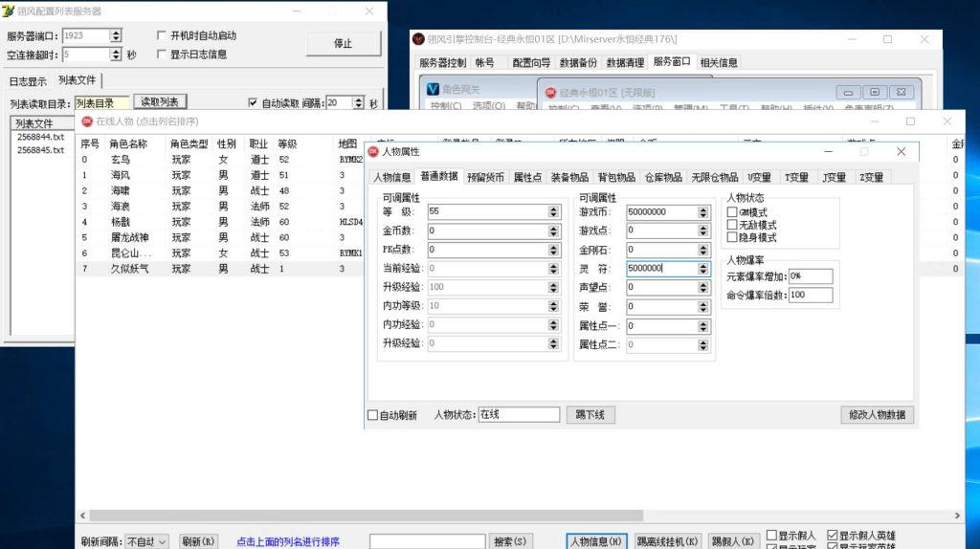The width and height of the screenshot is (980, 549).
Task: Click the 角色网关 window V icon
Action: (433, 89)
